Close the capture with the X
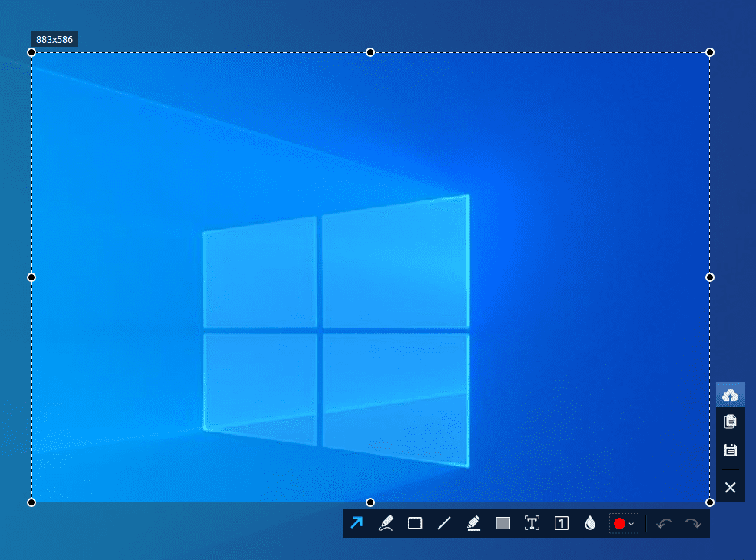Screen dimensions: 756x560 coord(731,488)
